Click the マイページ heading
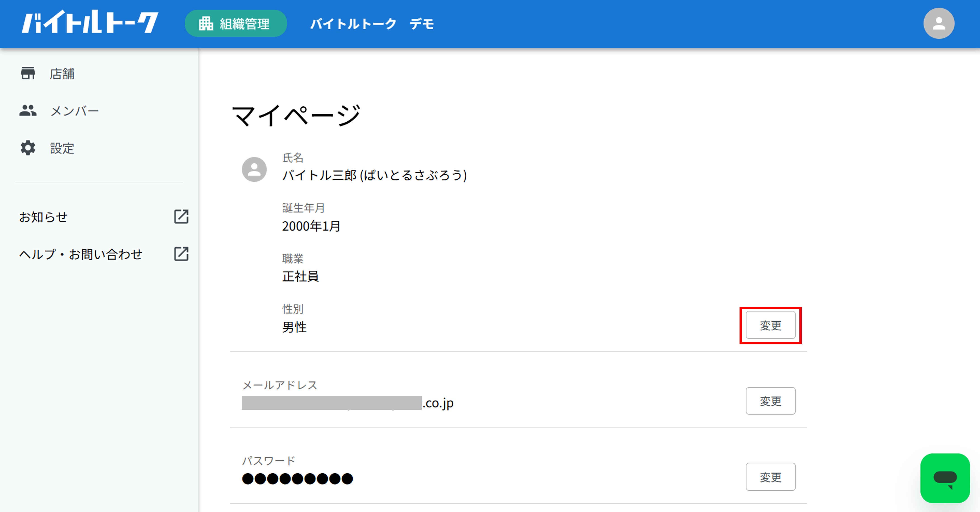The image size is (980, 512). 296,115
